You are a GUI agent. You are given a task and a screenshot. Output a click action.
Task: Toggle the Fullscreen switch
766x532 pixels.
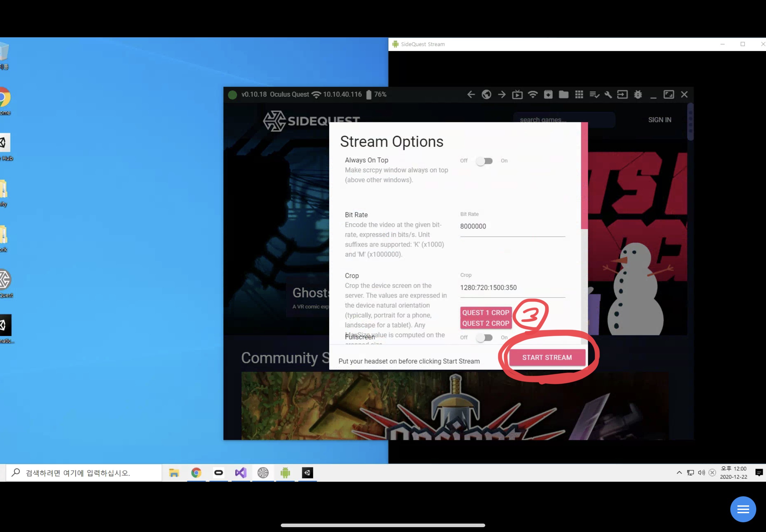tap(484, 338)
